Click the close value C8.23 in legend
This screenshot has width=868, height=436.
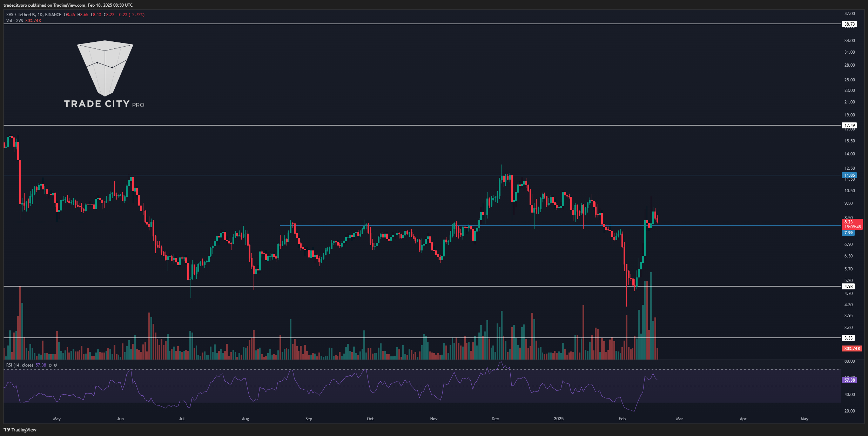109,15
